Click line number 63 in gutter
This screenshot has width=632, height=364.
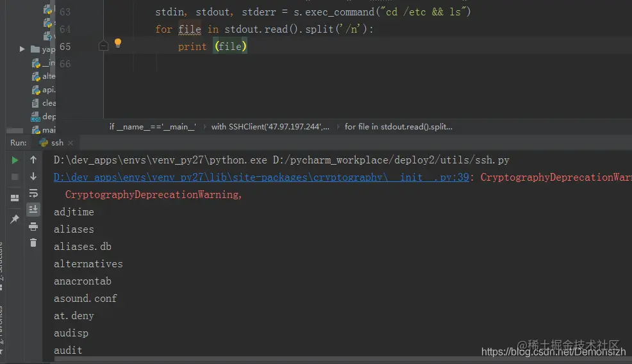point(65,12)
